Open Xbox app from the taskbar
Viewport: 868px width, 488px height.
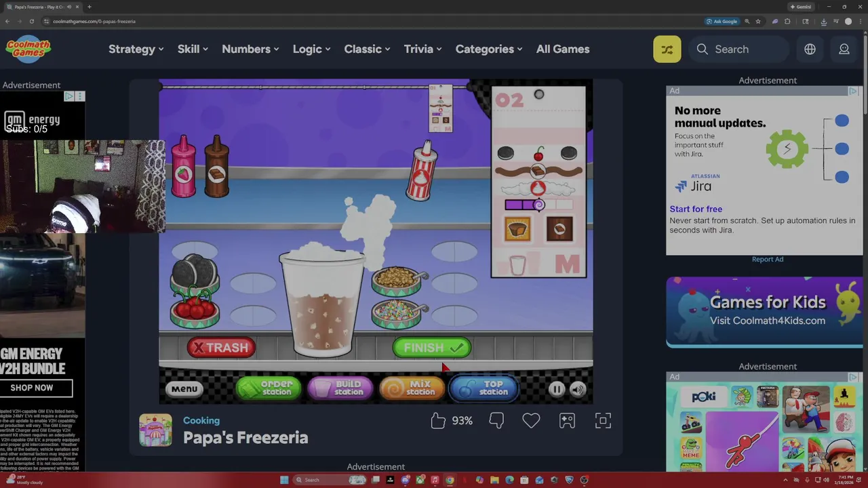click(420, 480)
